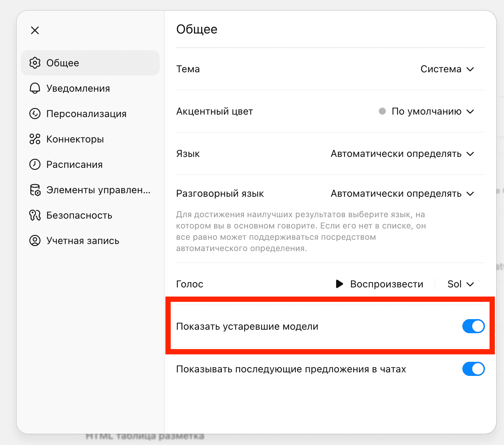
Task: Click the Учетная запись profile icon
Action: point(35,240)
